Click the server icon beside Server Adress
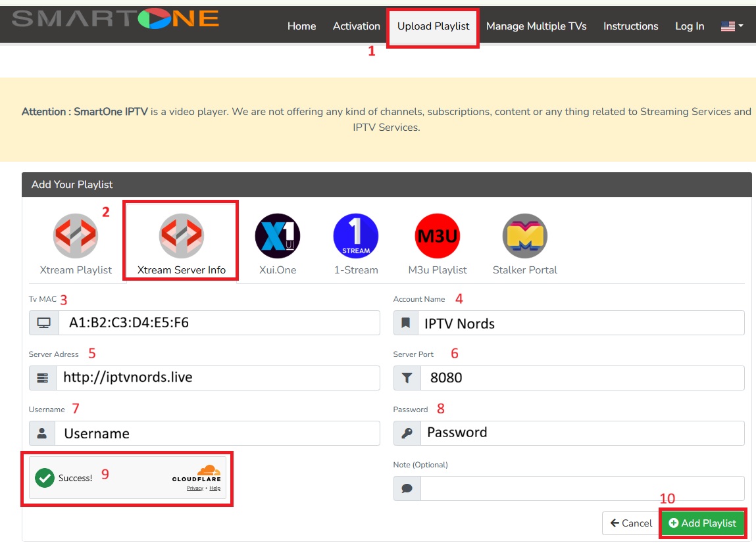This screenshot has height=543, width=756. 42,378
